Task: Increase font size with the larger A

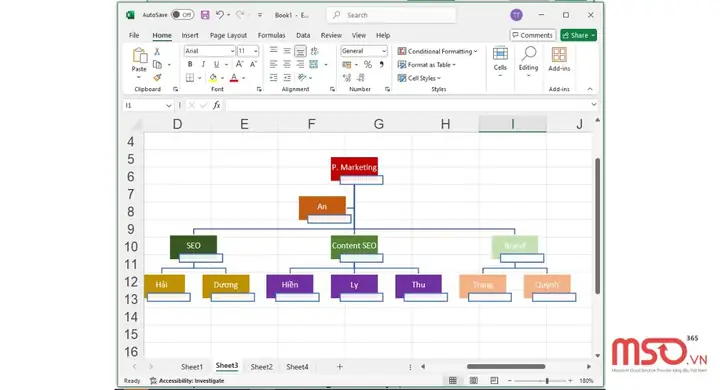Action: pos(240,64)
